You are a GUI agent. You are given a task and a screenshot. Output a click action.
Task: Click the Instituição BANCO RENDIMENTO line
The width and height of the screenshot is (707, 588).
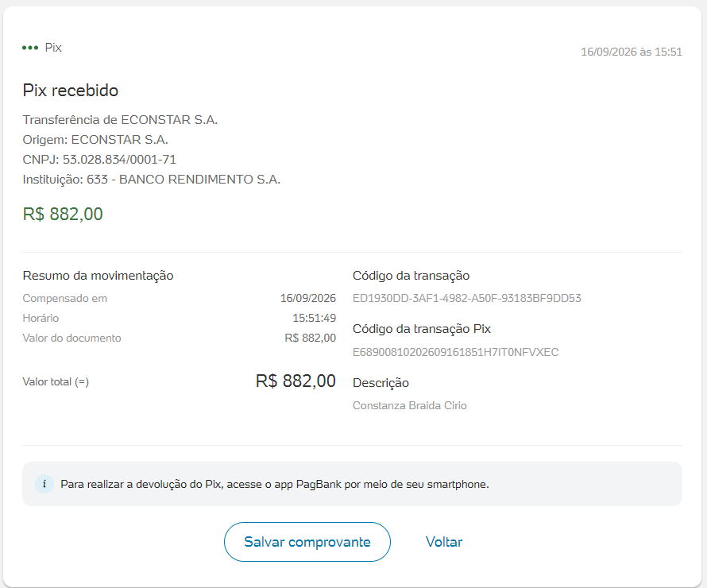152,180
